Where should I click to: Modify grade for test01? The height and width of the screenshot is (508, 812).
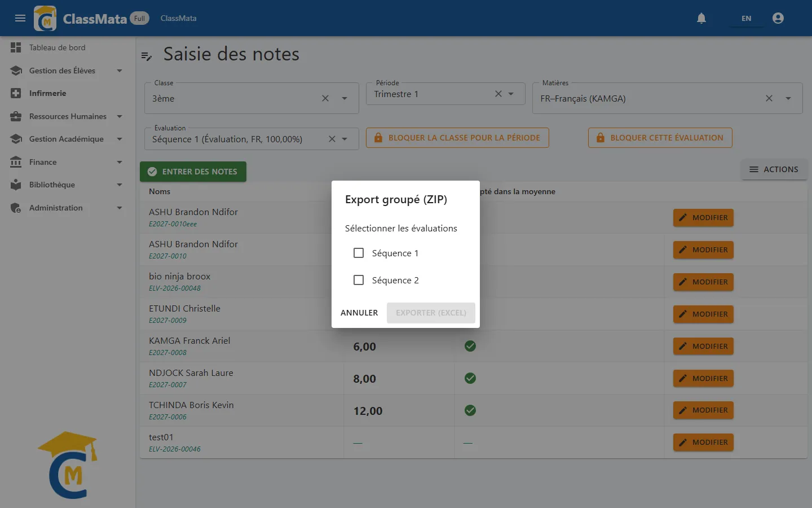click(703, 443)
